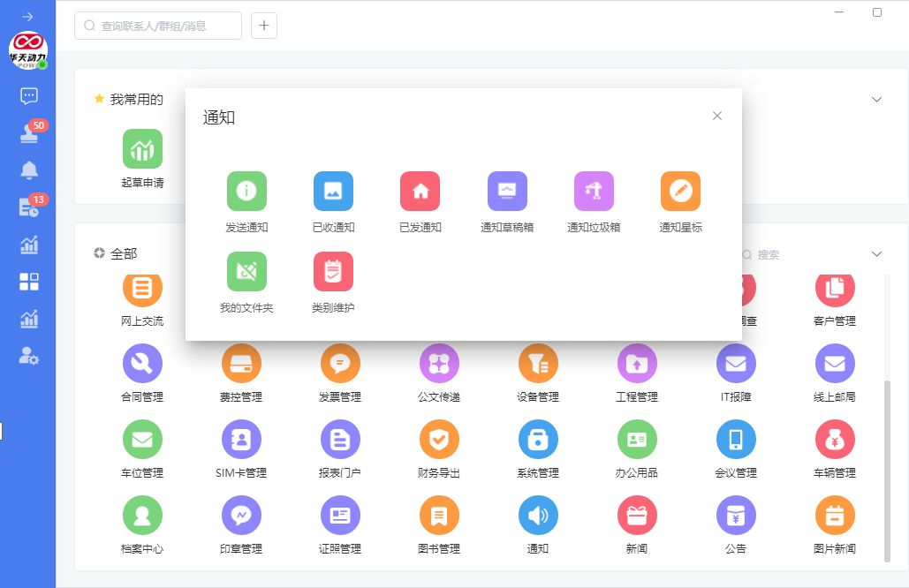Collapse the 全部 section chevron
Image resolution: width=909 pixels, height=588 pixels.
(876, 254)
